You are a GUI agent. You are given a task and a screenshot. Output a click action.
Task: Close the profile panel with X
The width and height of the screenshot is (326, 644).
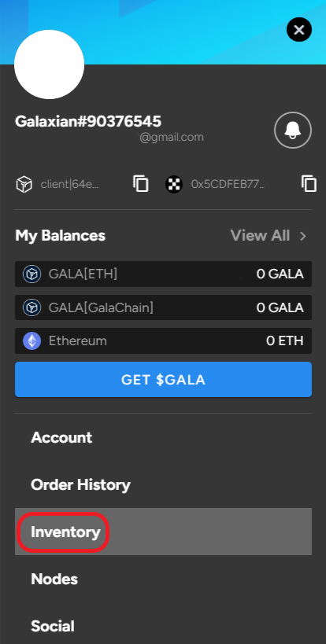coord(299,30)
